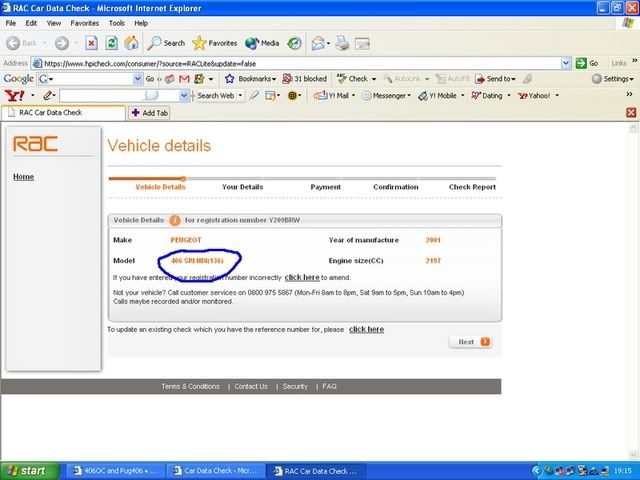Open the Tools menu
Viewport: 640px width, 480px height.
116,23
